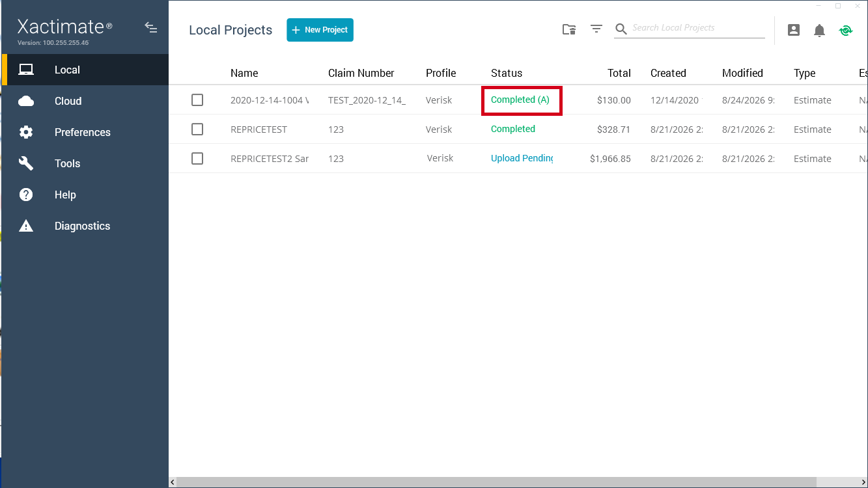
Task: Open the filter projects icon
Action: tap(596, 29)
